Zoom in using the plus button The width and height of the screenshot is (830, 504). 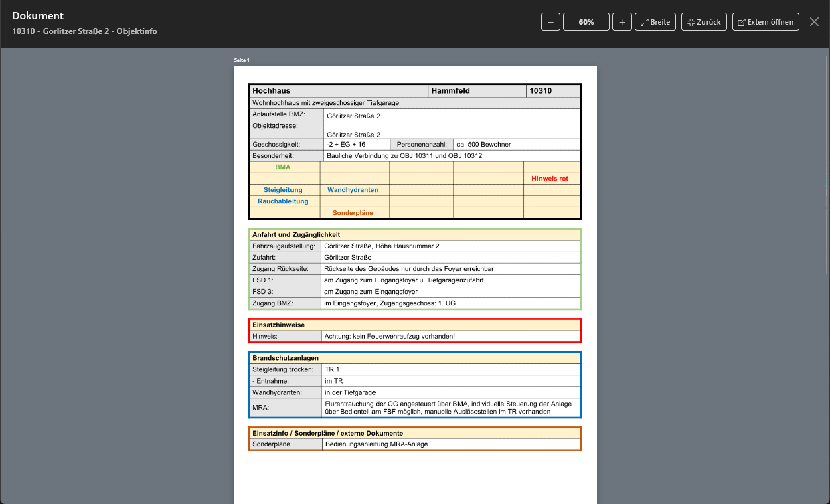point(622,22)
